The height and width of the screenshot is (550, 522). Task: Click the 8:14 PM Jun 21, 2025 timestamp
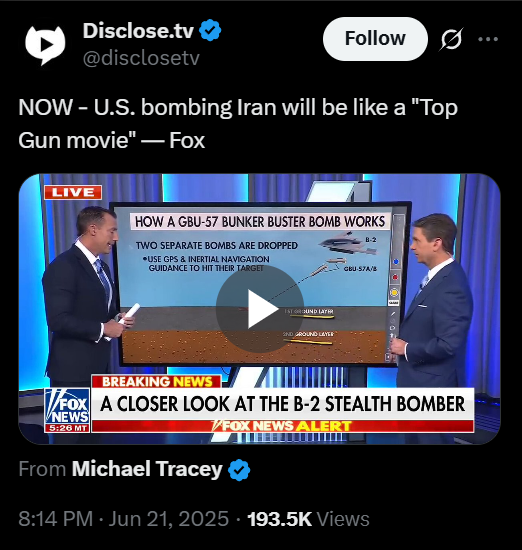[x=123, y=518]
